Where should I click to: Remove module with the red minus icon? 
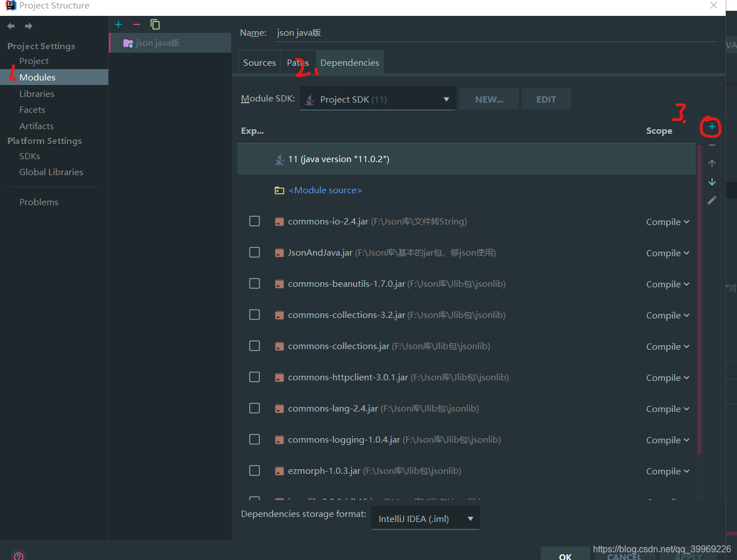[x=136, y=24]
